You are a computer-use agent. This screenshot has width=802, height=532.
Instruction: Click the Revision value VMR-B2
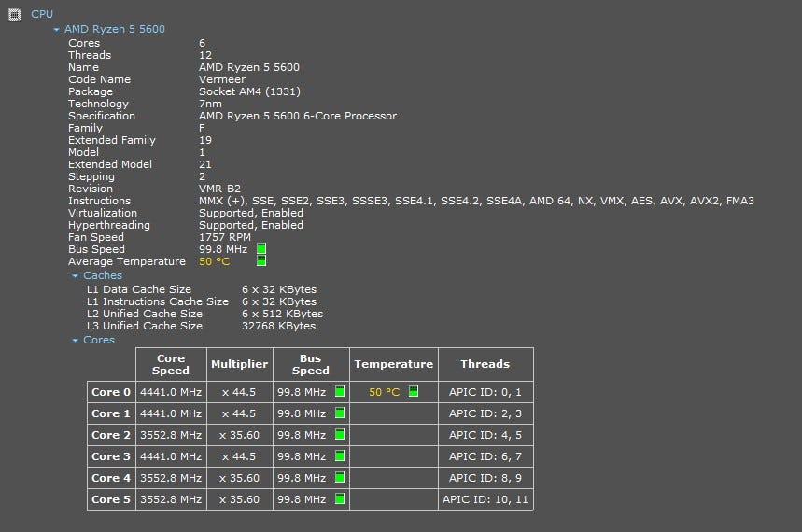(219, 189)
